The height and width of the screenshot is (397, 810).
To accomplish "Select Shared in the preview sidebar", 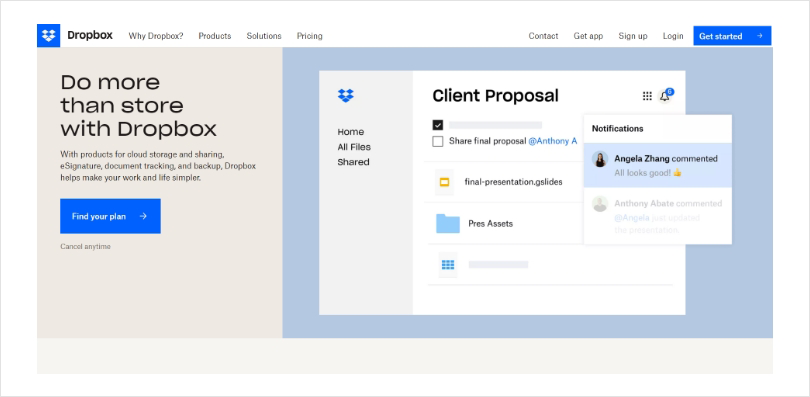I will pos(353,162).
